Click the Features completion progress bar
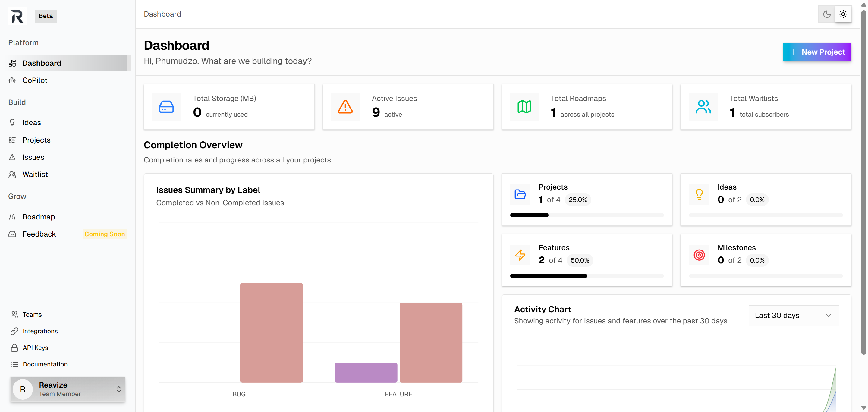The height and width of the screenshot is (412, 868). 587,276
